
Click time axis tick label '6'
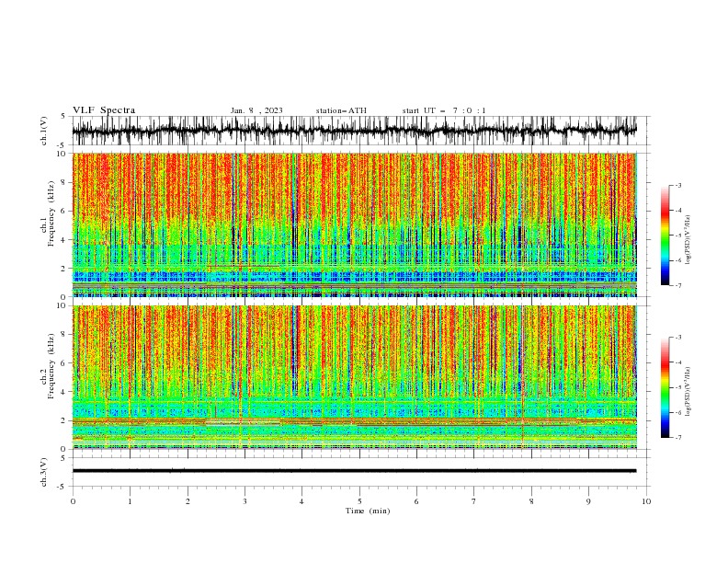point(416,501)
